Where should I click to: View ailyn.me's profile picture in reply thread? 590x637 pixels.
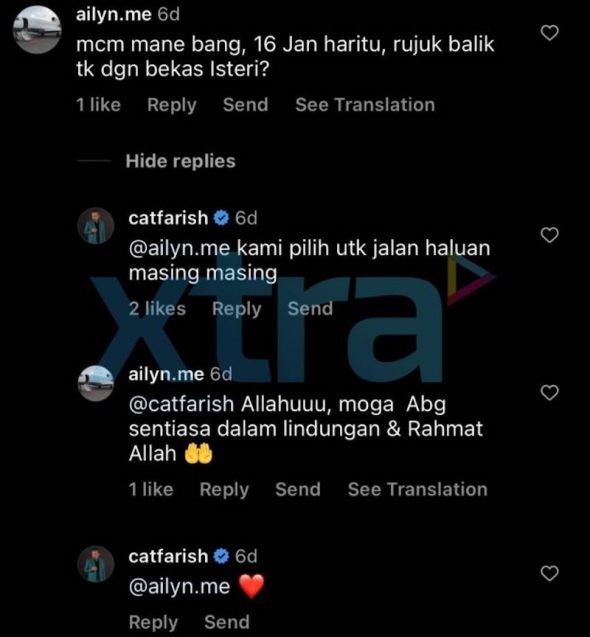96,384
